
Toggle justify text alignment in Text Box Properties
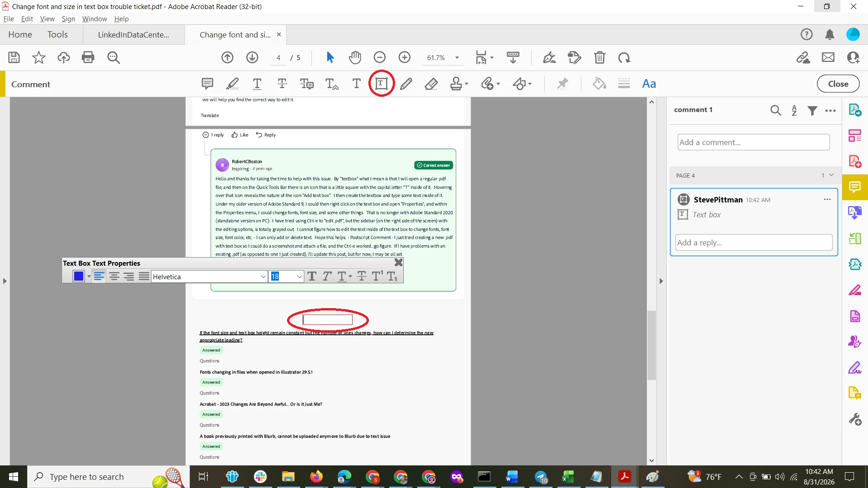144,277
